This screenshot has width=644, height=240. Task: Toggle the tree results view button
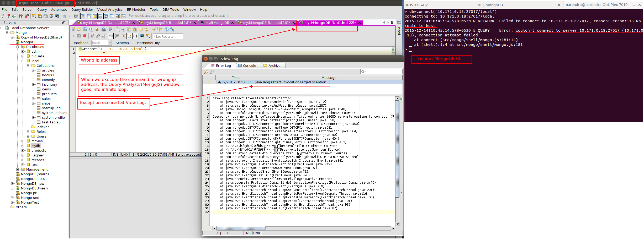tap(129, 36)
